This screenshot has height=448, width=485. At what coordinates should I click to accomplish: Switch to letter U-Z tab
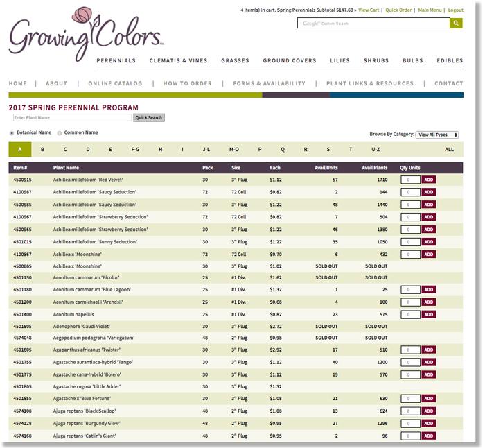tap(376, 150)
